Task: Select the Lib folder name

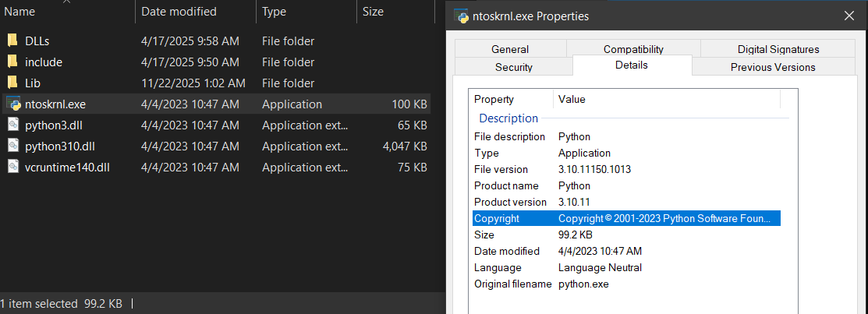Action: (x=33, y=83)
